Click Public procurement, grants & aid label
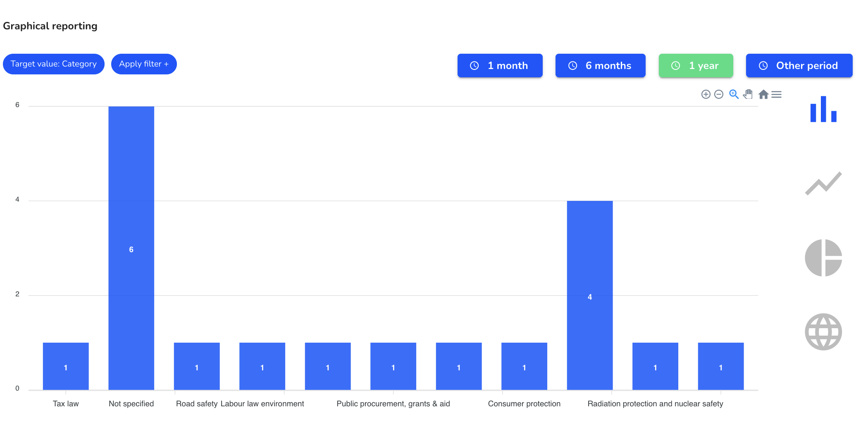This screenshot has width=868, height=434. (393, 404)
